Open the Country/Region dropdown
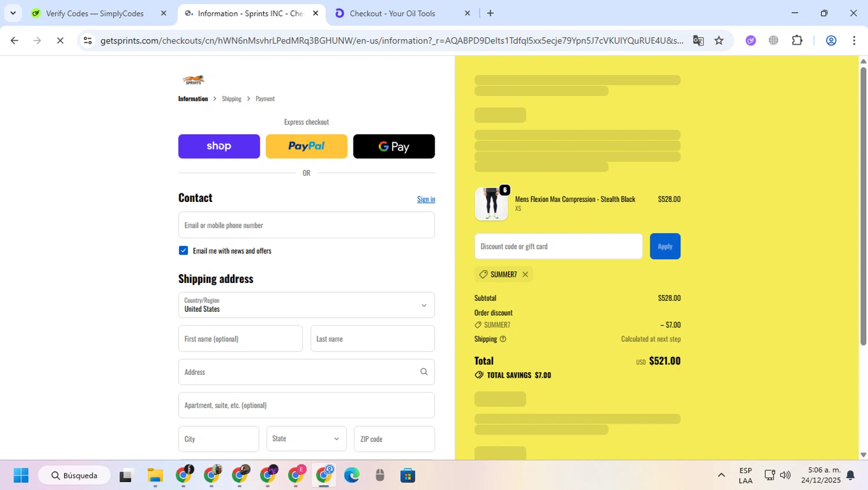The width and height of the screenshot is (868, 490). 306,305
